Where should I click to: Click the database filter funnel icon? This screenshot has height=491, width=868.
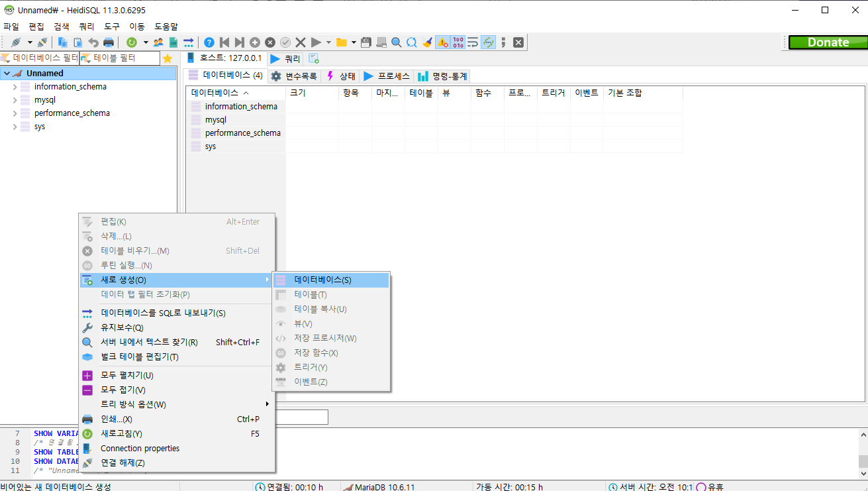[6, 58]
